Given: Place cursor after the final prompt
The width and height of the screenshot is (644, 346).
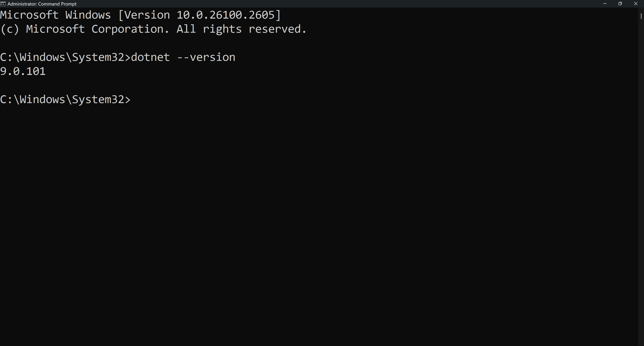Looking at the screenshot, I should [x=134, y=99].
